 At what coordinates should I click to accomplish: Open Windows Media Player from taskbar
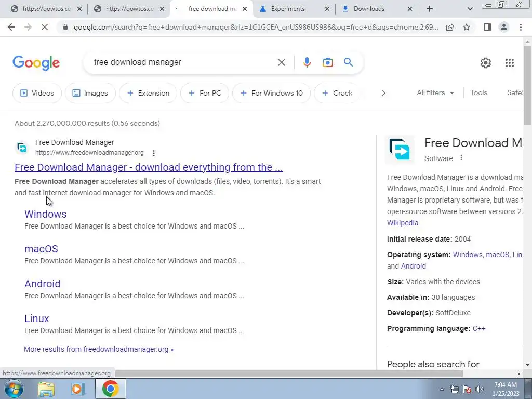78,389
